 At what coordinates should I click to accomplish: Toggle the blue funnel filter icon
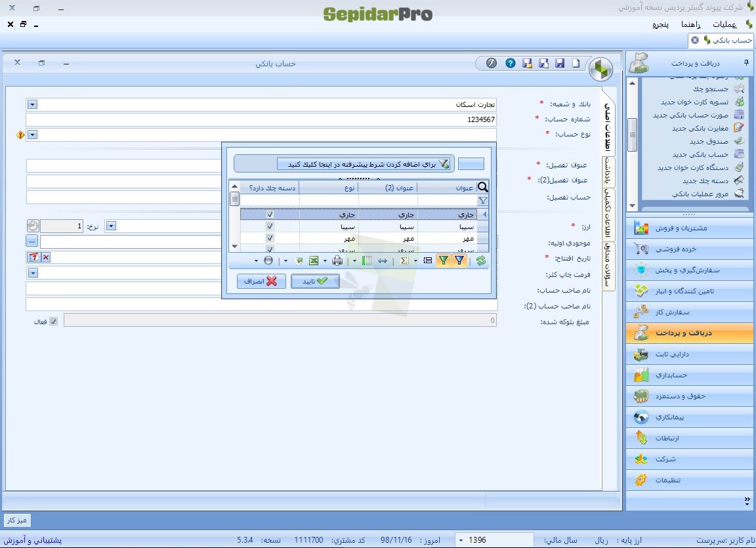point(459,261)
